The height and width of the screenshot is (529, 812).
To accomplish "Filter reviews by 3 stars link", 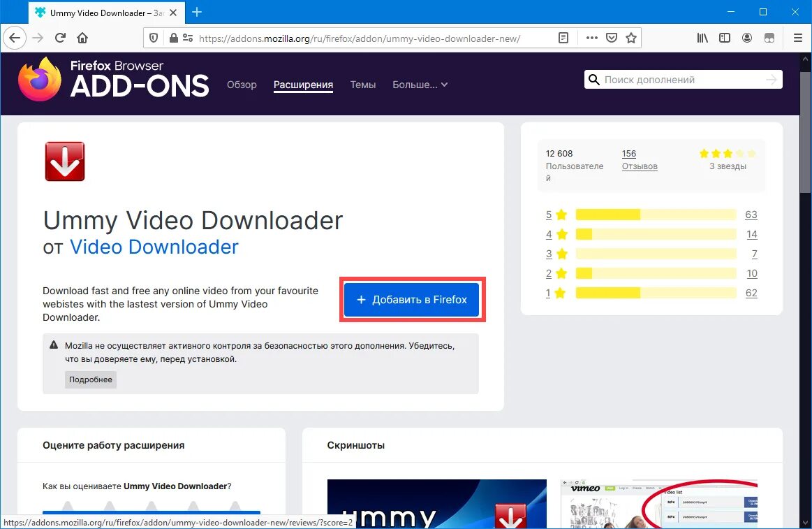I will 556,254.
